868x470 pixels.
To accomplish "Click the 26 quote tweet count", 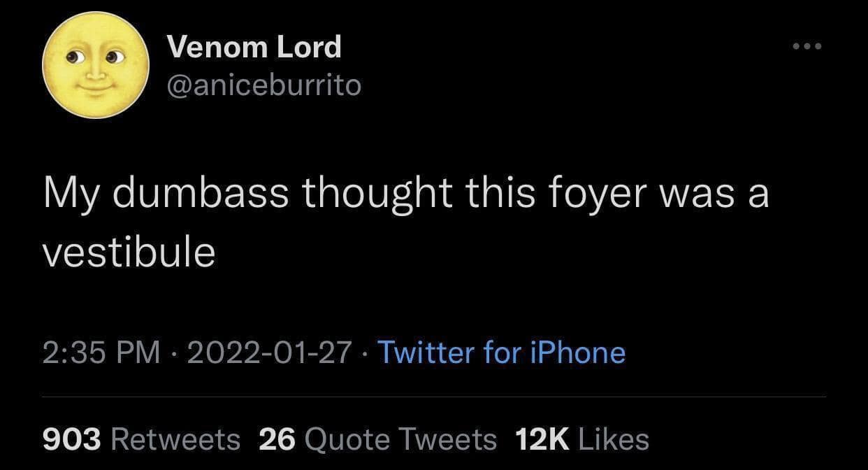I will pyautogui.click(x=277, y=439).
